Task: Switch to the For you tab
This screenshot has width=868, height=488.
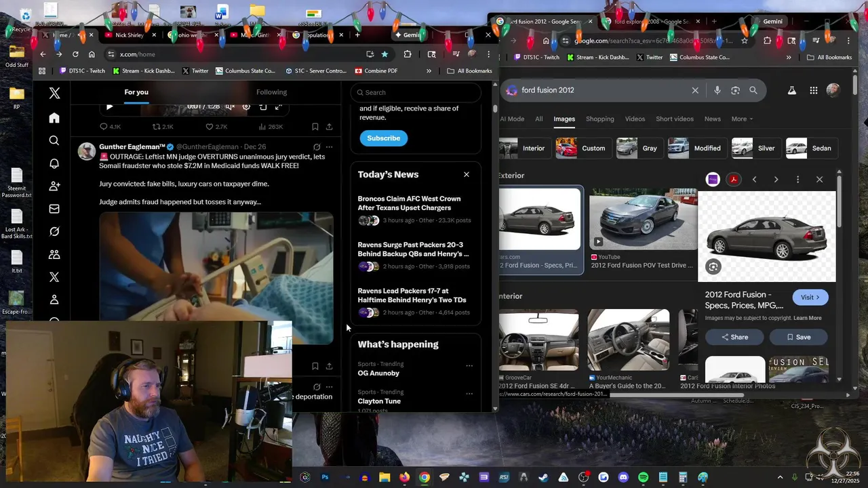Action: pos(136,92)
